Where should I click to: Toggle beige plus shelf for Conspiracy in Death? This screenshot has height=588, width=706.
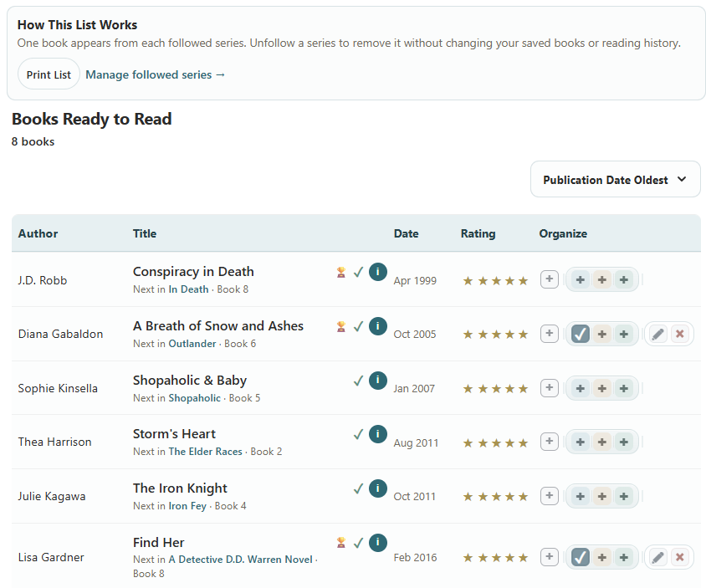(602, 280)
